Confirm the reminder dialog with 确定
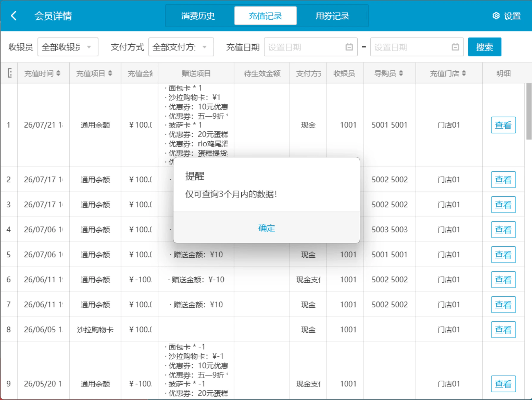 click(267, 228)
